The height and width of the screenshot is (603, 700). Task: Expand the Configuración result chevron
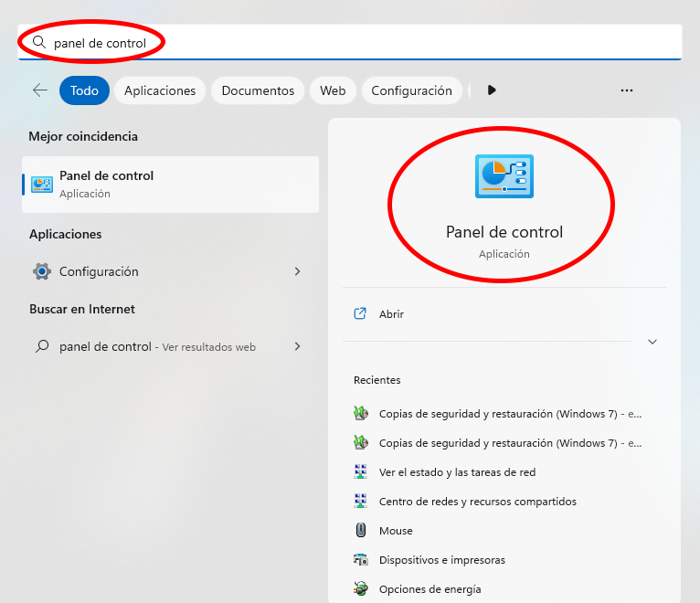297,271
